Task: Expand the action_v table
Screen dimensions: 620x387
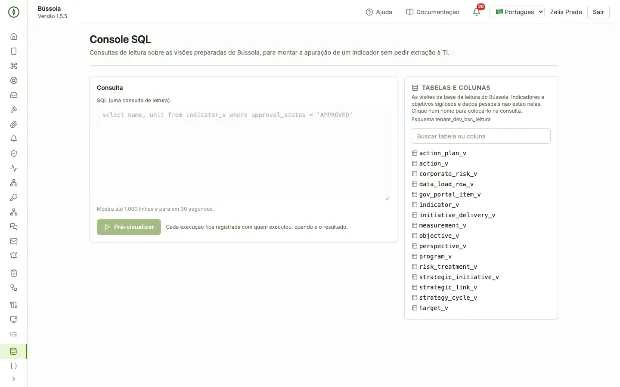Action: coord(430,163)
